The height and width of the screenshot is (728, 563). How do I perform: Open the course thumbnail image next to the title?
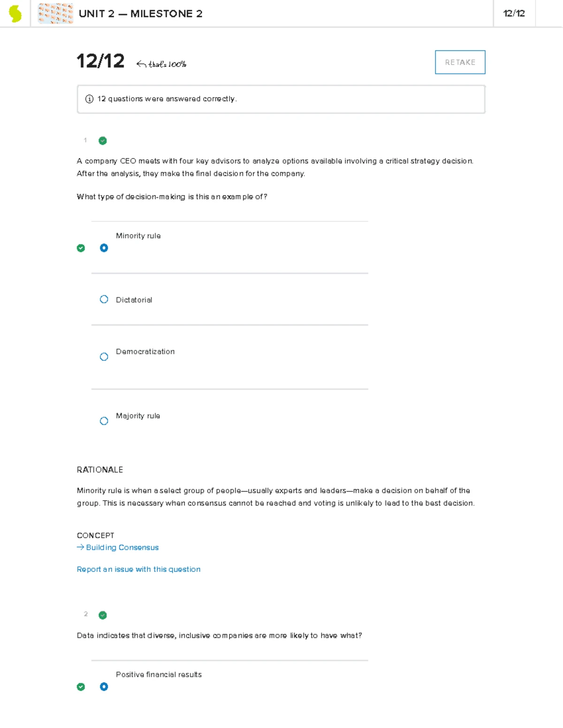click(55, 14)
